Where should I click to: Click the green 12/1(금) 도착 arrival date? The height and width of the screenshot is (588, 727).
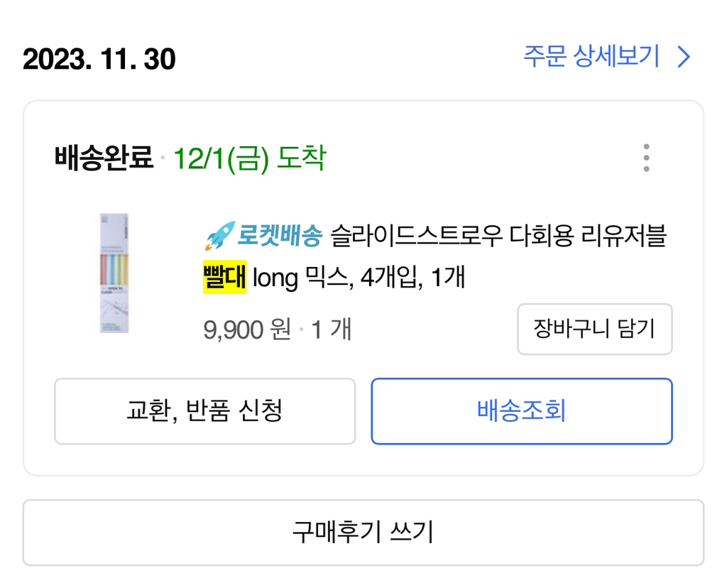pyautogui.click(x=251, y=158)
